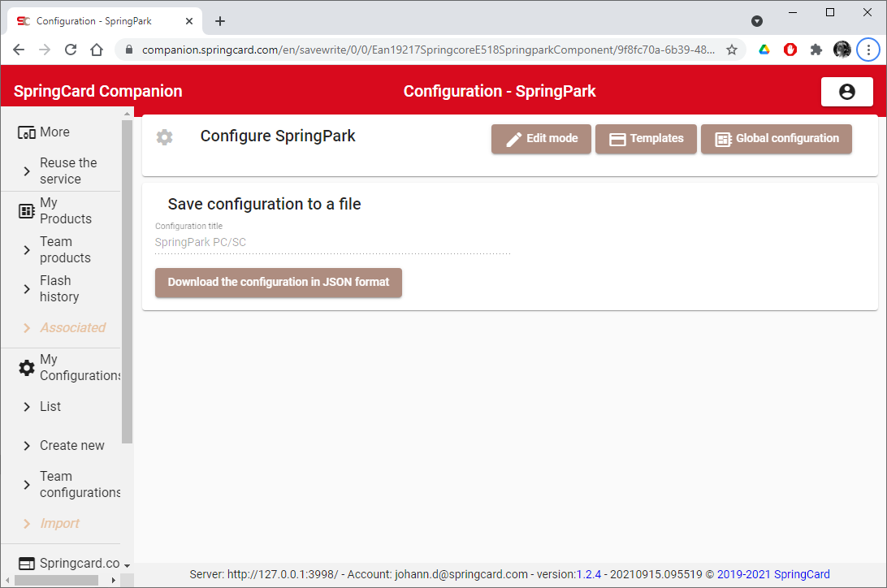The image size is (887, 588).
Task: Open the green Drive extension icon
Action: pyautogui.click(x=764, y=49)
